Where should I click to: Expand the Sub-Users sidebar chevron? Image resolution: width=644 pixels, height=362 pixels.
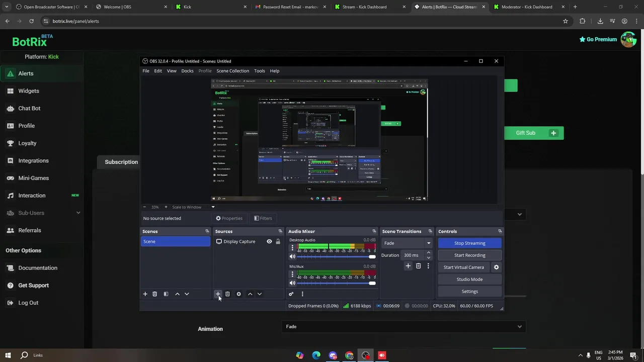78,213
